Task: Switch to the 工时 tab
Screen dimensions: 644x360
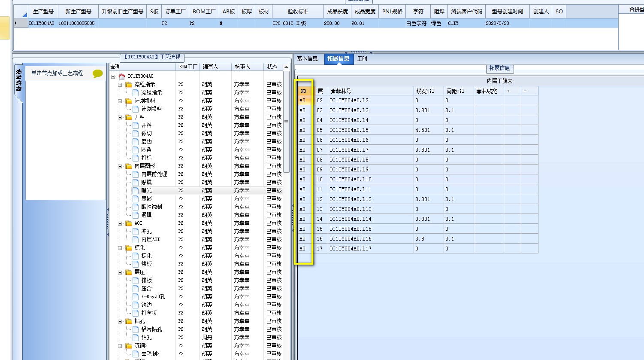Action: pyautogui.click(x=363, y=59)
